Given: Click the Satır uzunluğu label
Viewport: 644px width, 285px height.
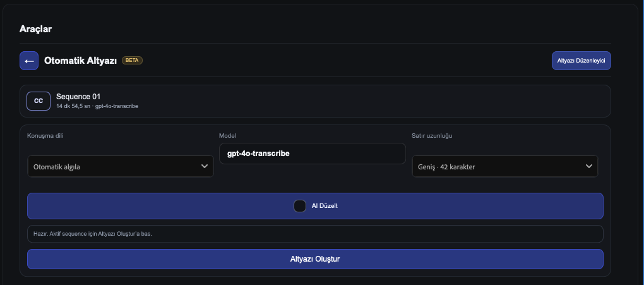Looking at the screenshot, I should [432, 136].
